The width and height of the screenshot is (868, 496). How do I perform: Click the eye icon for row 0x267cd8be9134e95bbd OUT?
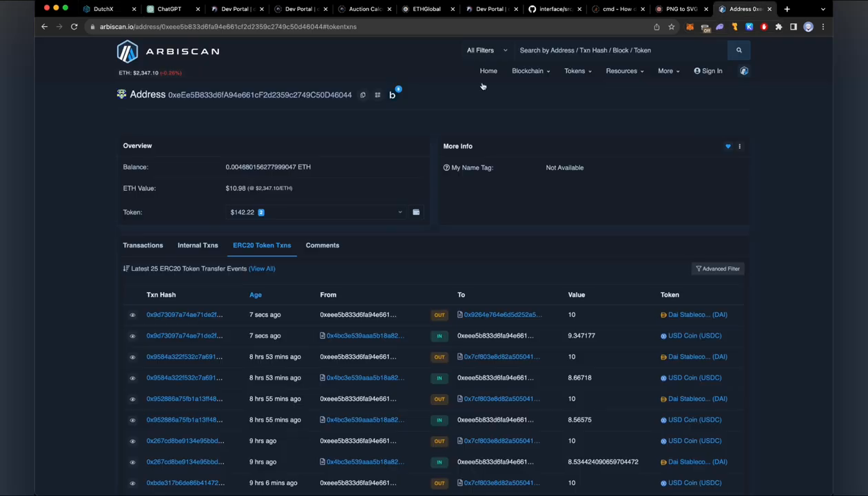(132, 441)
